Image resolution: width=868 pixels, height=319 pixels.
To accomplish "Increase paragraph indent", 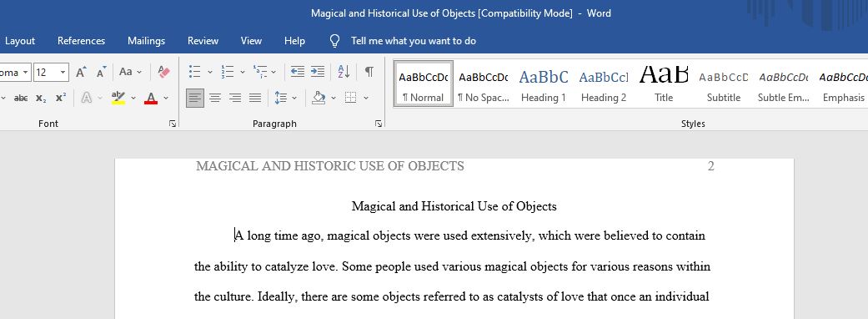I will point(318,72).
